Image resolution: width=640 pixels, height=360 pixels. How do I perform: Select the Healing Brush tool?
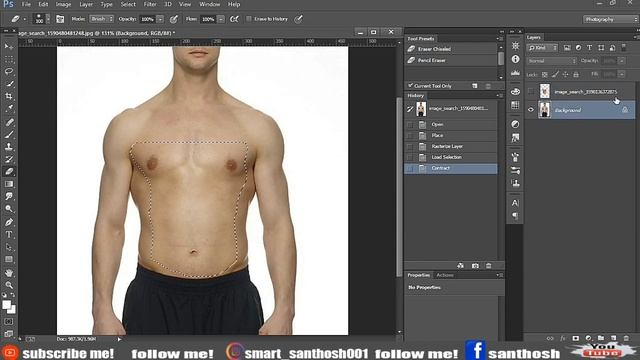coord(9,122)
